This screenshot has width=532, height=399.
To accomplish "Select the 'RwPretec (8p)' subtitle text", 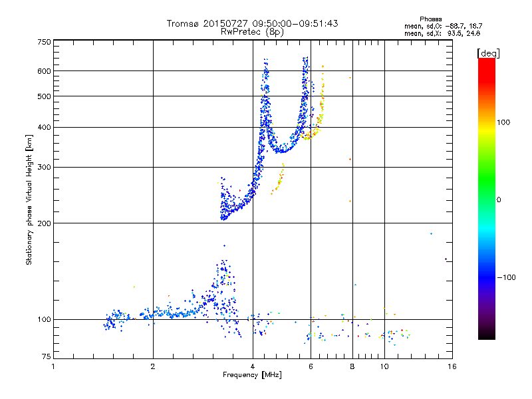I will point(252,32).
